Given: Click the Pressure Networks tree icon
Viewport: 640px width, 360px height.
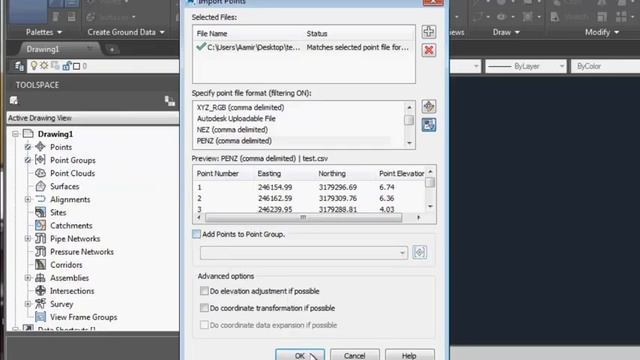Looking at the screenshot, I should pyautogui.click(x=40, y=251).
